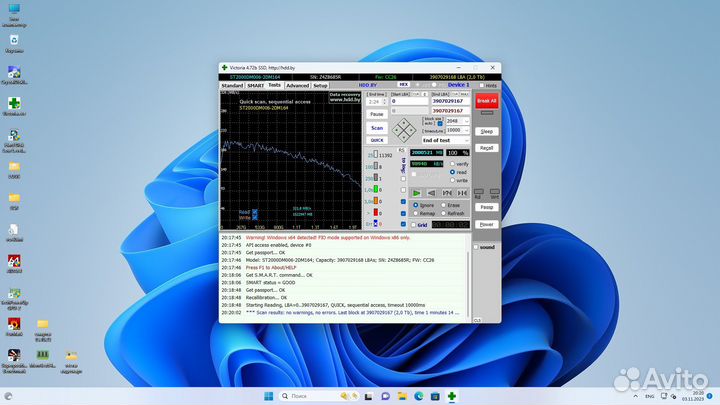Viewport: 720px width, 405px height.
Task: Open the timeout 10000 dropdown
Action: pos(457,130)
